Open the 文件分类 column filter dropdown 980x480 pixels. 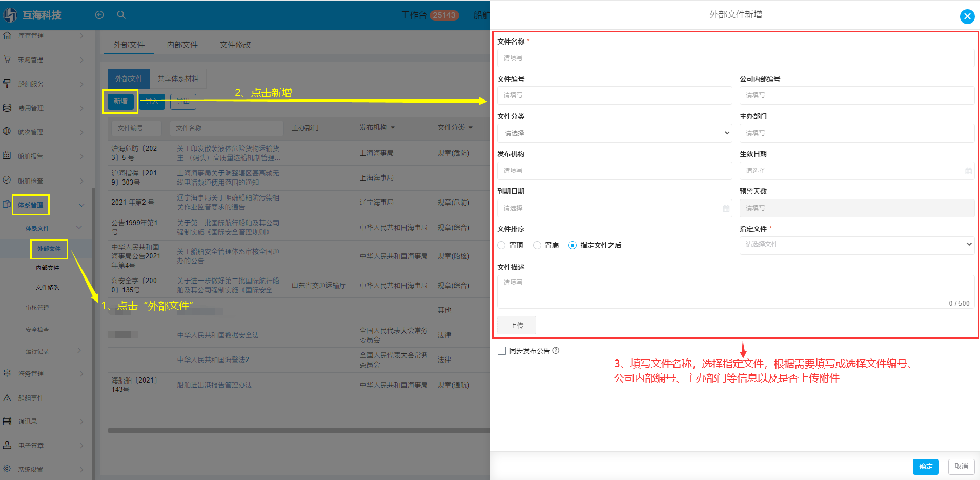[x=471, y=127]
